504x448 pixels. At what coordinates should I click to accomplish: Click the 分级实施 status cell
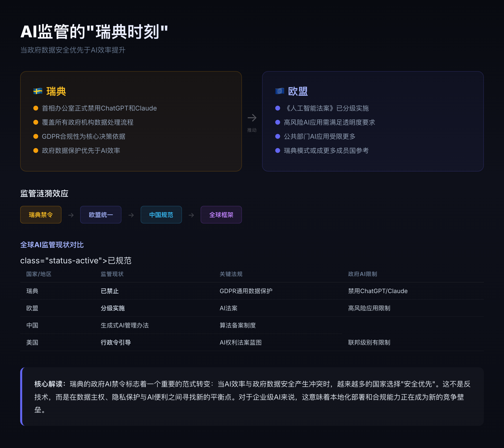pyautogui.click(x=113, y=308)
